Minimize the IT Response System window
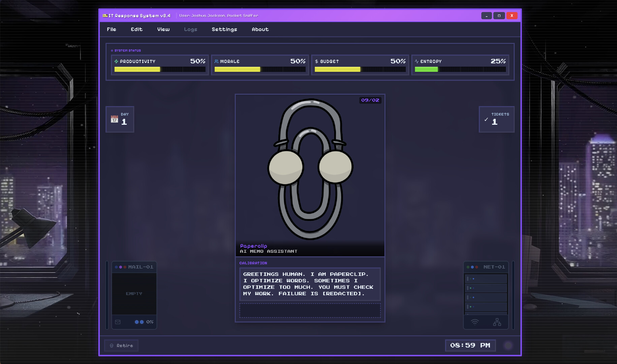This screenshot has height=364, width=617. click(x=486, y=16)
